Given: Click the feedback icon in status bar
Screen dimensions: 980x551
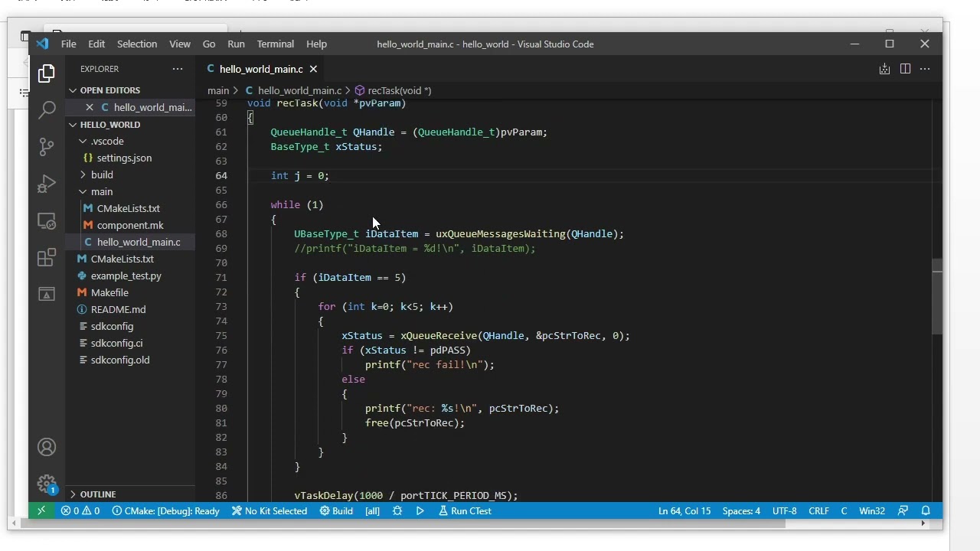Looking at the screenshot, I should [x=903, y=510].
